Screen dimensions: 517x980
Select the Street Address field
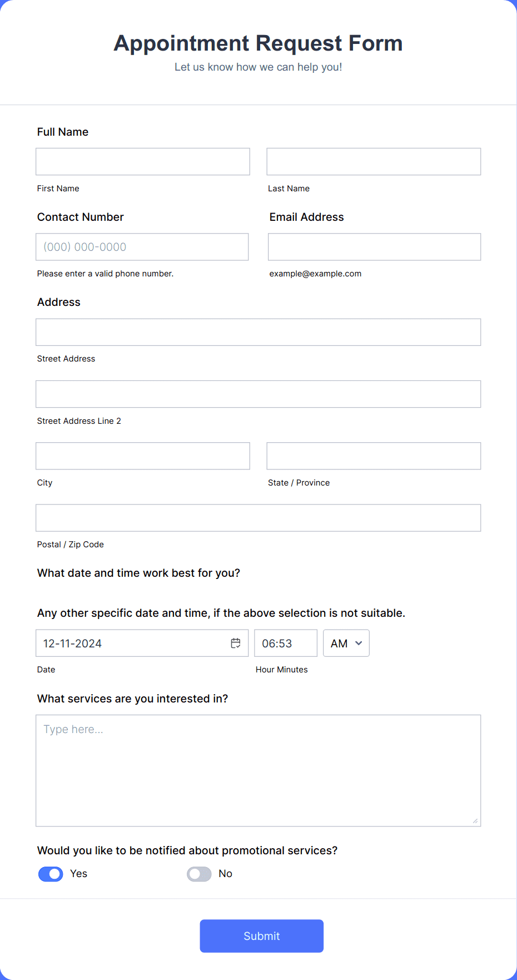pyautogui.click(x=258, y=332)
